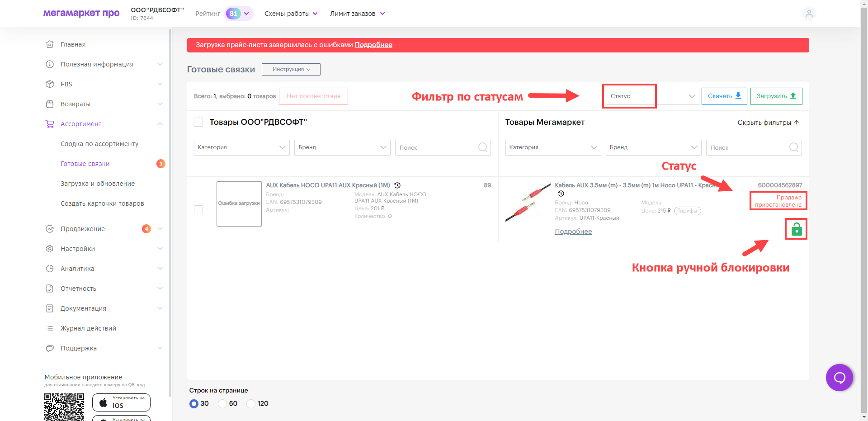
Task: Click the Главная home icon
Action: click(50, 44)
